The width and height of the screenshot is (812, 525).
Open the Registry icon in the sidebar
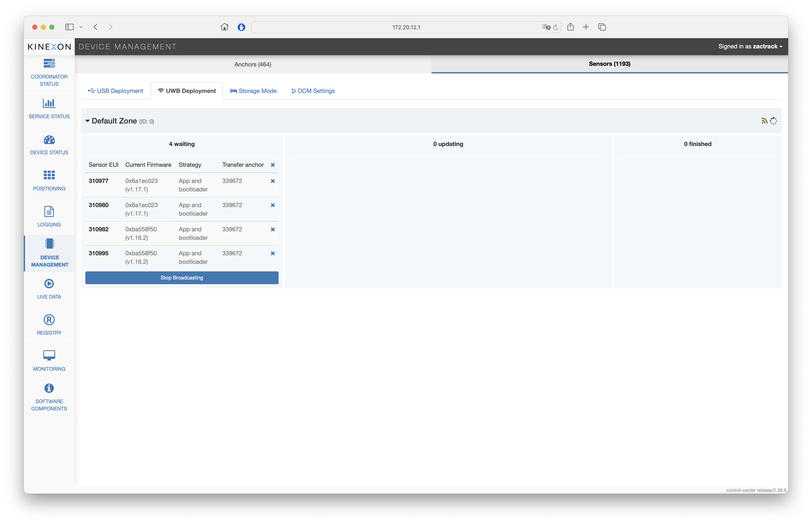[x=49, y=320]
